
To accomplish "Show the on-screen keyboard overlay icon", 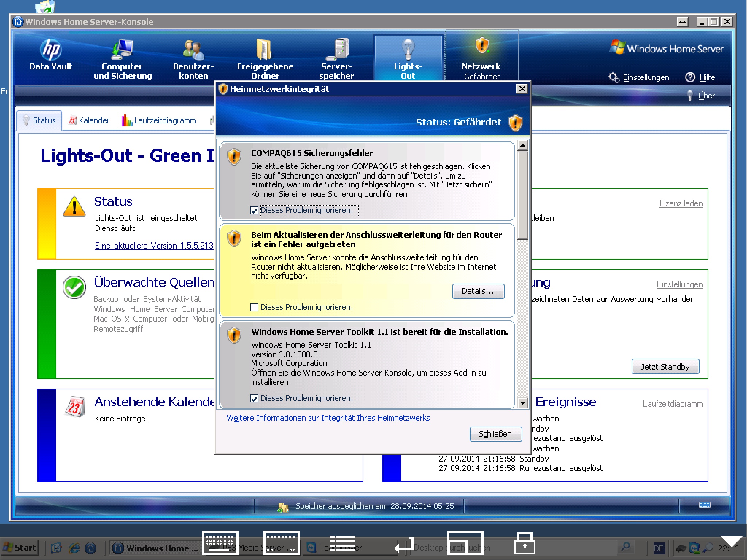I will [x=220, y=543].
